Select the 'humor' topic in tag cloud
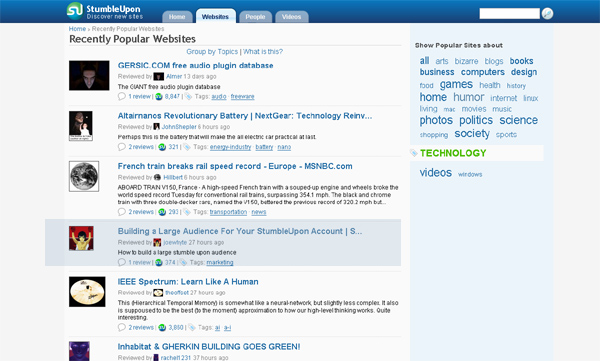 pyautogui.click(x=469, y=97)
